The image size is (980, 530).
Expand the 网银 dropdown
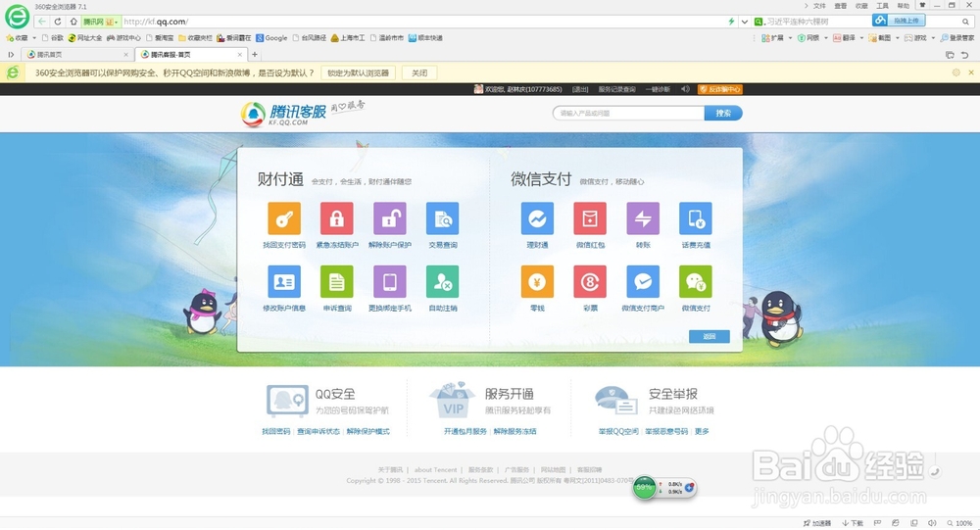(825, 38)
